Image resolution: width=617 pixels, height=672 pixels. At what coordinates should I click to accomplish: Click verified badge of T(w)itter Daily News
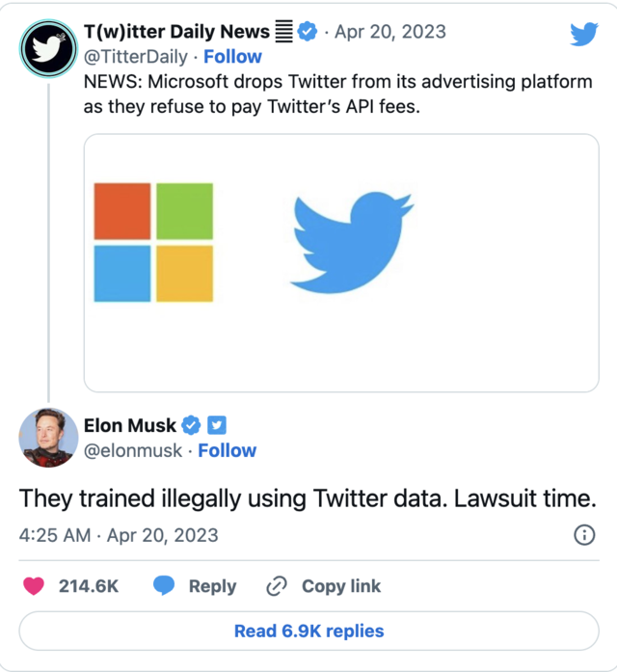tap(307, 33)
